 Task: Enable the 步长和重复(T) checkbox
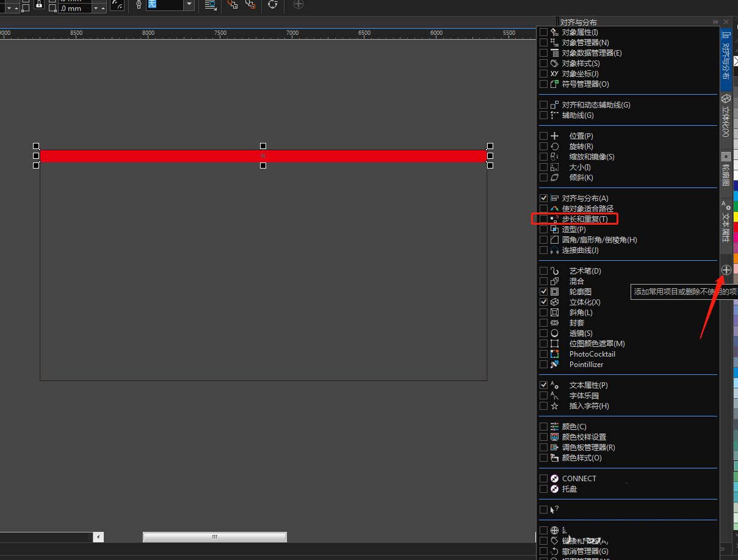[543, 219]
